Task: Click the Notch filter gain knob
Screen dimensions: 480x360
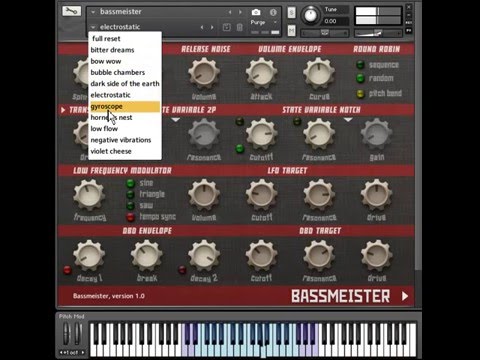Action: [377, 134]
